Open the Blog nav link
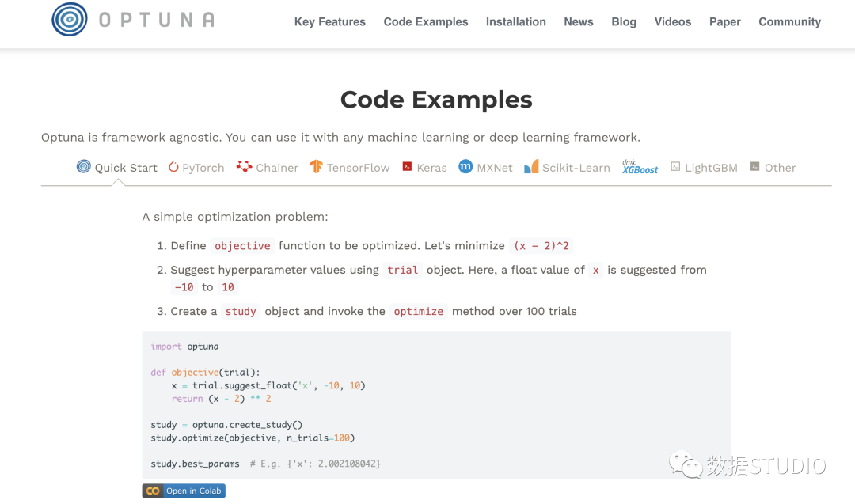The image size is (855, 504). [x=624, y=22]
